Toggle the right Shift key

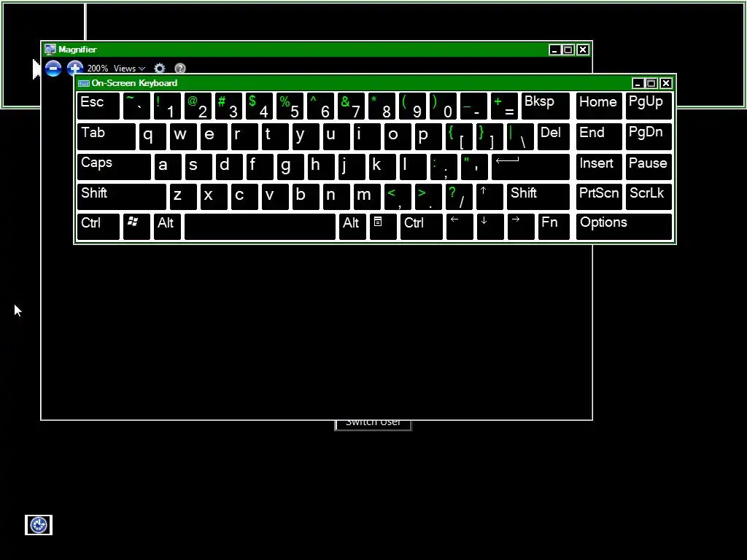pos(538,197)
